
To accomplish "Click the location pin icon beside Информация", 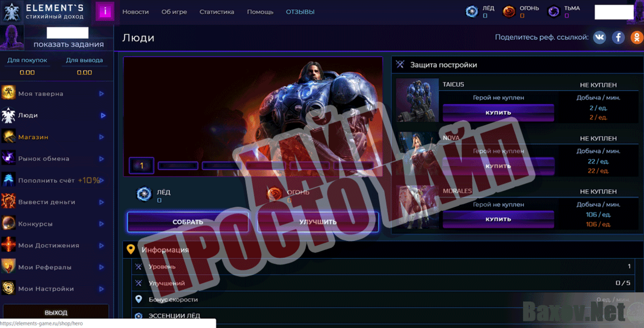I will point(131,250).
